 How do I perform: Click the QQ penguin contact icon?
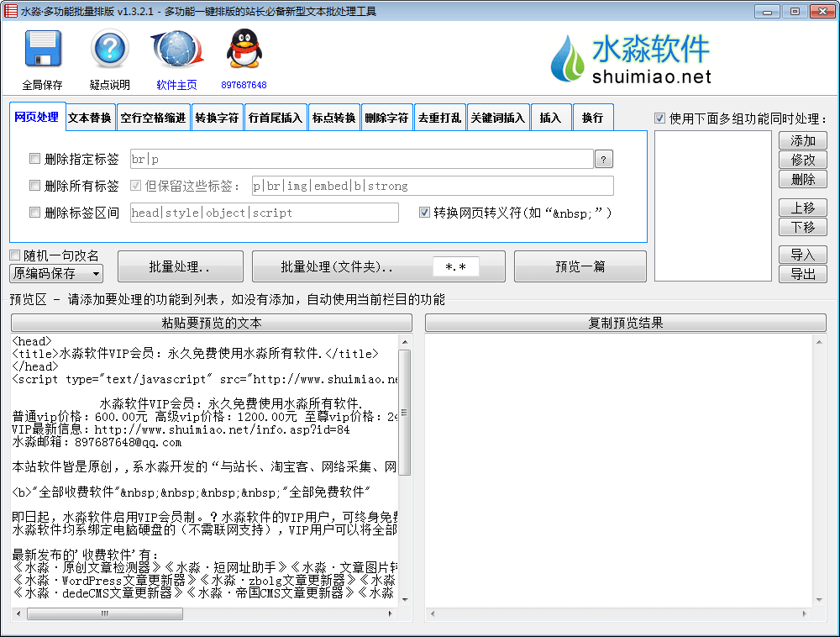(244, 49)
